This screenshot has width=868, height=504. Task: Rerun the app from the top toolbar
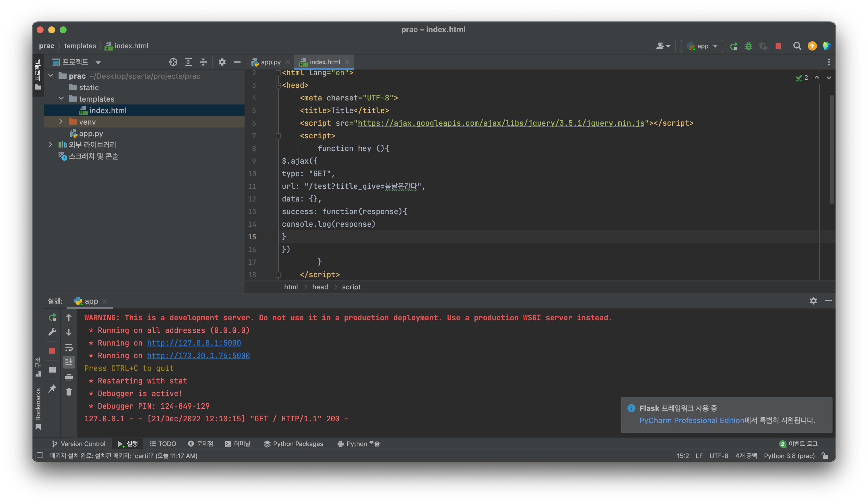coord(734,46)
